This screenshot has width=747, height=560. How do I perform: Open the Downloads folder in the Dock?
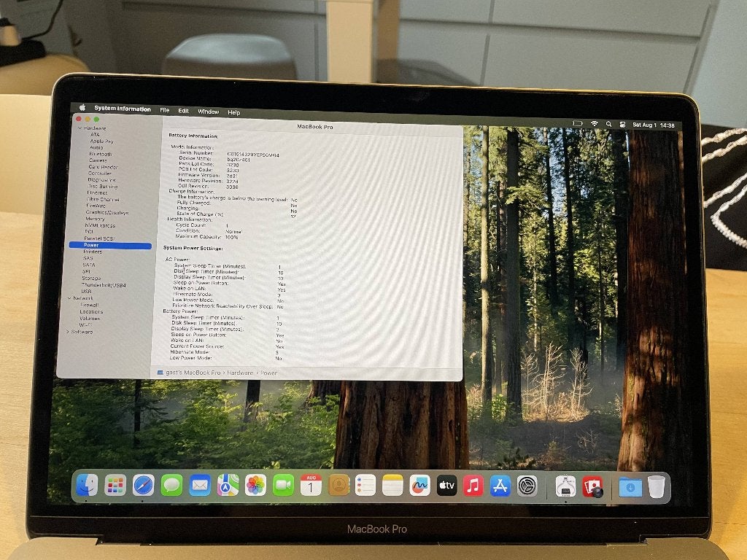pyautogui.click(x=630, y=487)
